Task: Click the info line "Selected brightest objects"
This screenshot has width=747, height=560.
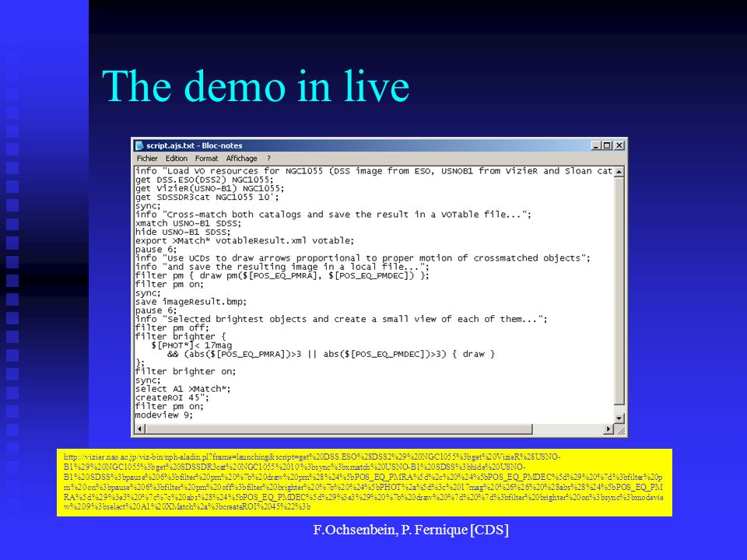Action: coord(341,320)
